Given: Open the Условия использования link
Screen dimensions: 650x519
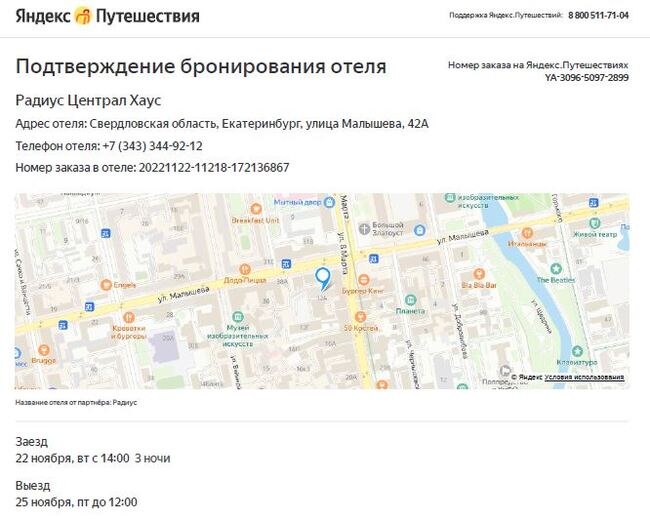Looking at the screenshot, I should (584, 377).
